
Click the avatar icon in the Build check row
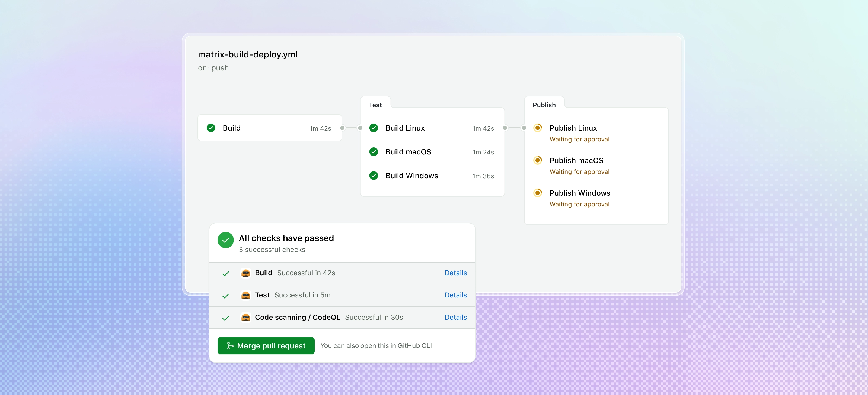point(246,273)
